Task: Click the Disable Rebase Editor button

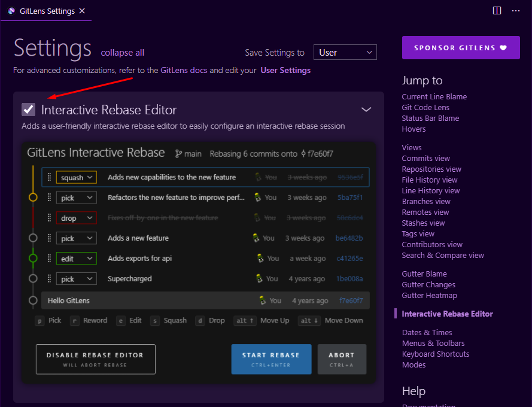Action: point(95,359)
